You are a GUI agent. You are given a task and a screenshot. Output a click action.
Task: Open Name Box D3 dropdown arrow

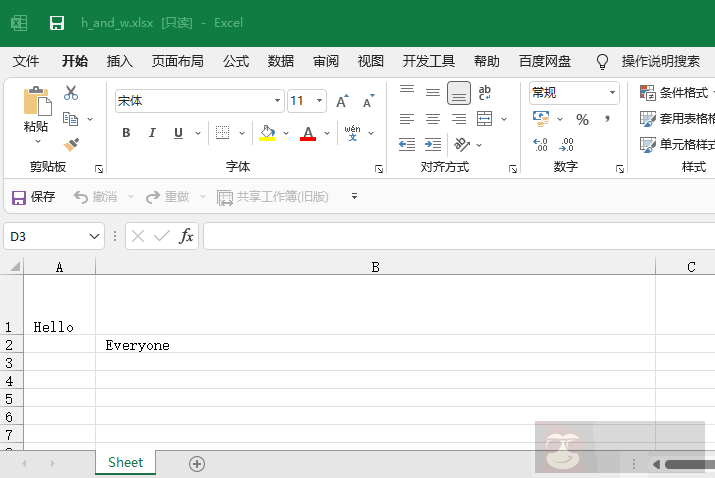(x=94, y=236)
